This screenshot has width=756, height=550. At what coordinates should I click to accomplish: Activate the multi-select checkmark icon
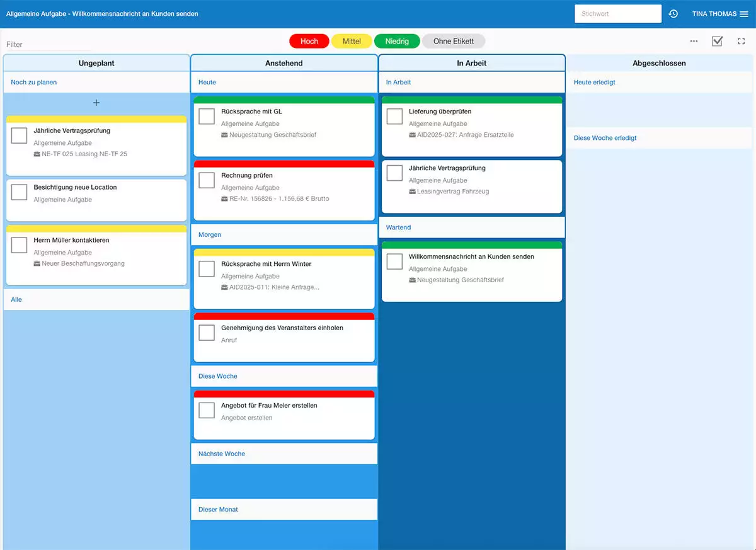coord(718,40)
